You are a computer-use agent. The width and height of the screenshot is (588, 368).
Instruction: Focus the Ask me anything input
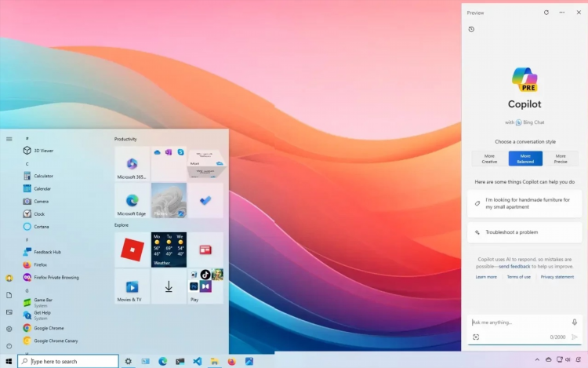click(x=519, y=322)
